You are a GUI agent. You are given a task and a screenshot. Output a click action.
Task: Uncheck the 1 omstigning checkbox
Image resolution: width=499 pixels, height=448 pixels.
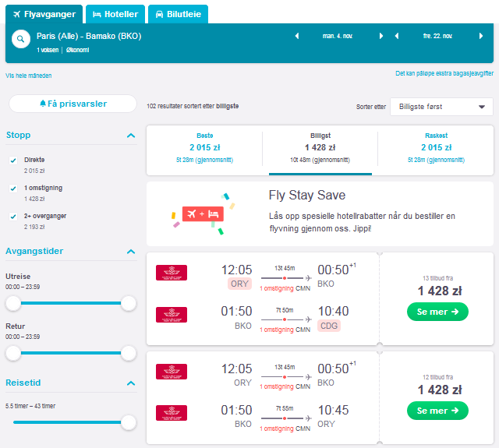13,189
